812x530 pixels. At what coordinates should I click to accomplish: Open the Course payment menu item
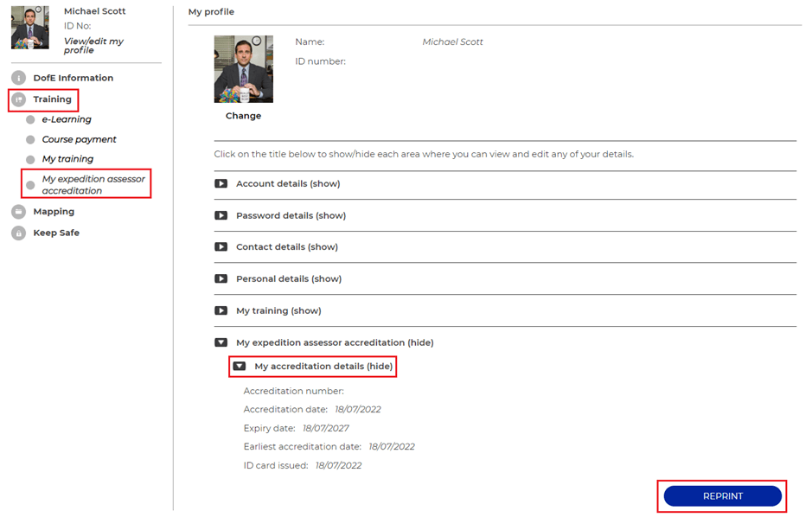(80, 140)
